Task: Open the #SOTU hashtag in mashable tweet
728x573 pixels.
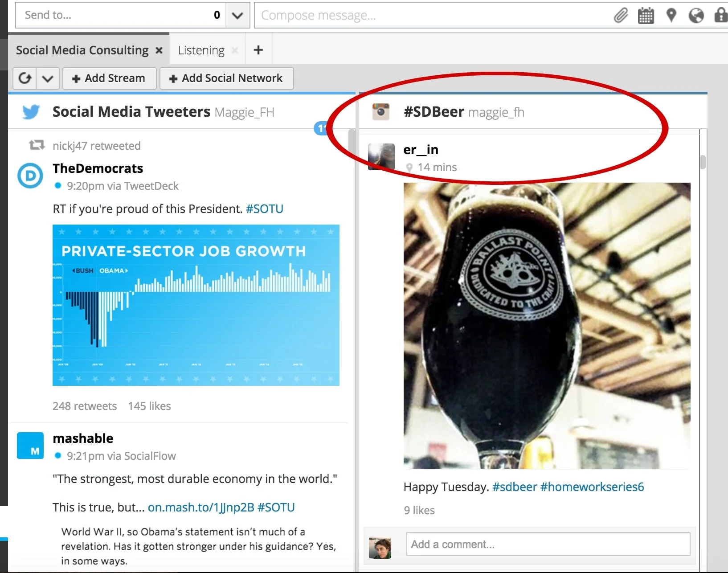Action: (x=276, y=508)
